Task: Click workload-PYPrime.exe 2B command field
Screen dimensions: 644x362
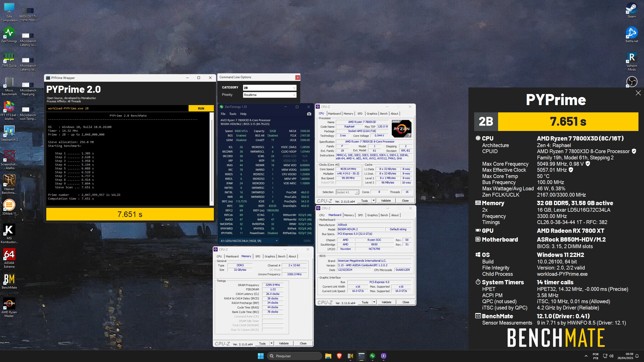Action: 117,108
